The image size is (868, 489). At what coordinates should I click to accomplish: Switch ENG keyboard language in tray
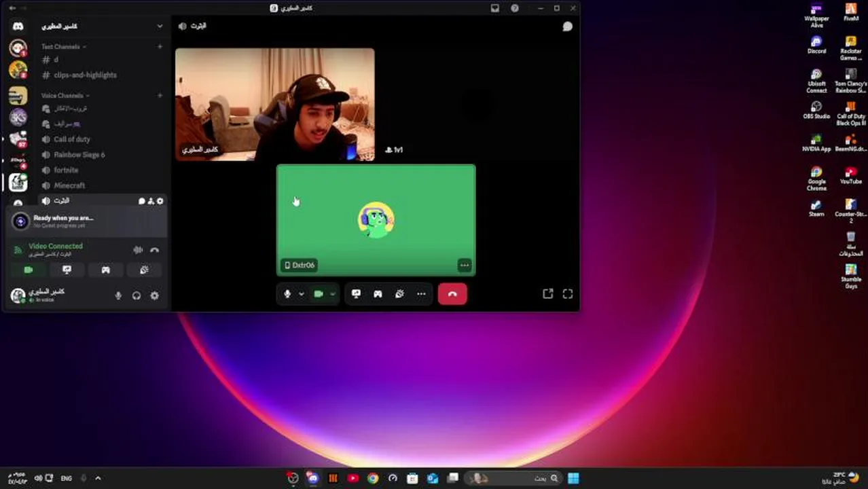pos(66,478)
